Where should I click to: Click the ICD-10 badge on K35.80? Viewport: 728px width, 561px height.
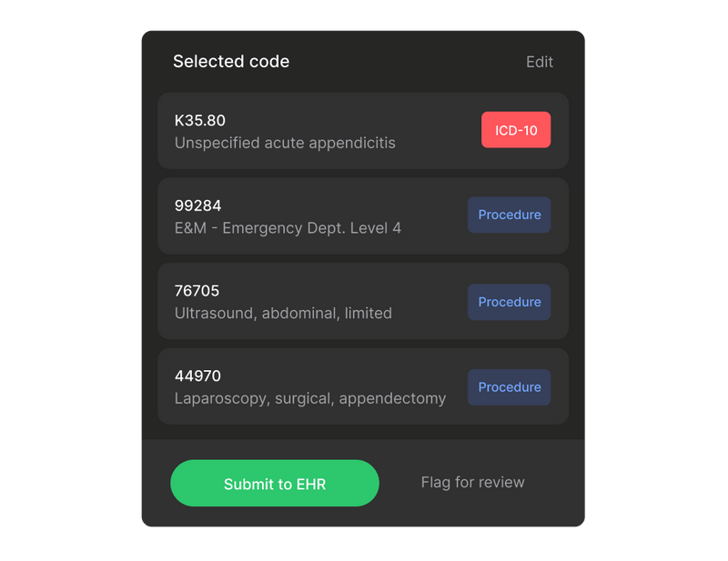point(516,130)
